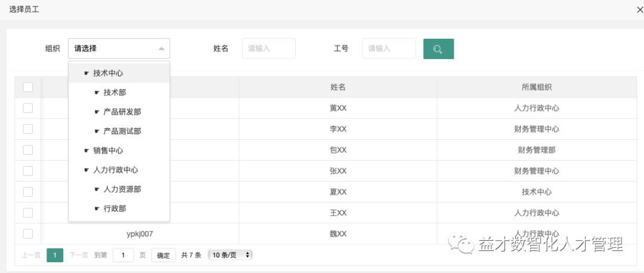Image resolution: width=644 pixels, height=273 pixels.
Task: Check the ypkj007 row checkbox
Action: click(28, 234)
